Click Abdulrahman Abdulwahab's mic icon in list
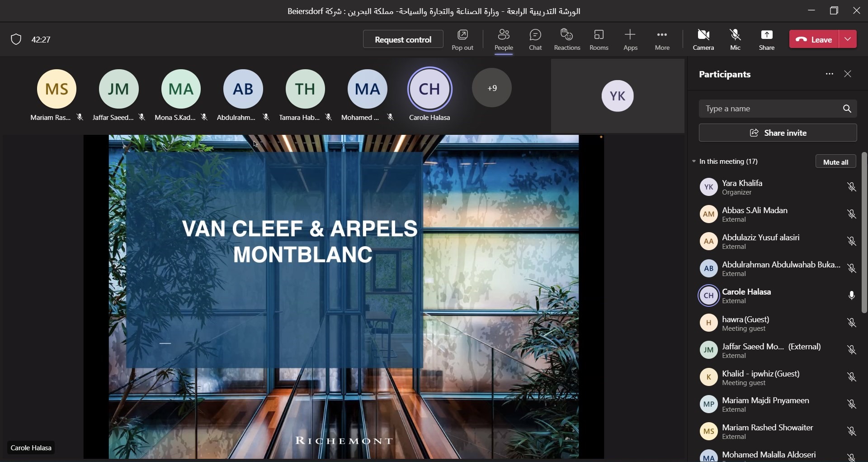The image size is (868, 462). (852, 268)
